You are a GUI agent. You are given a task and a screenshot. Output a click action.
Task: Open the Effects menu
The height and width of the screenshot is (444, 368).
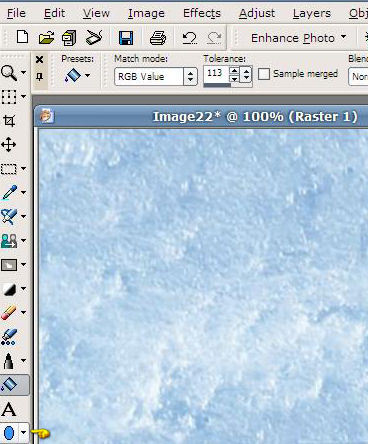coord(202,13)
